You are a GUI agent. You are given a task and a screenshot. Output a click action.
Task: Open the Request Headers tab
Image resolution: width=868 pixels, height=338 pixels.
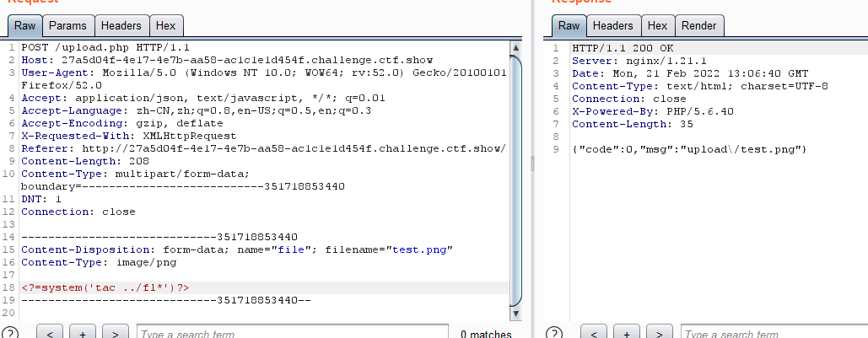121,25
